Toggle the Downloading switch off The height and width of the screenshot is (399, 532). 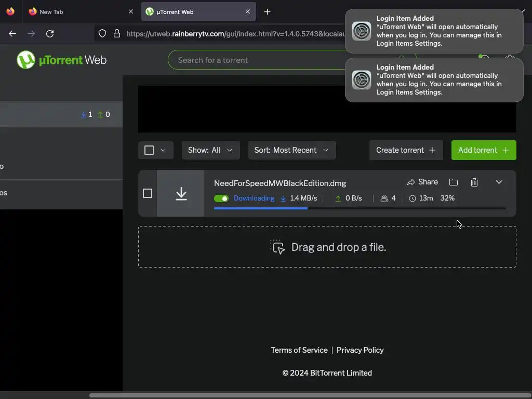click(x=221, y=198)
